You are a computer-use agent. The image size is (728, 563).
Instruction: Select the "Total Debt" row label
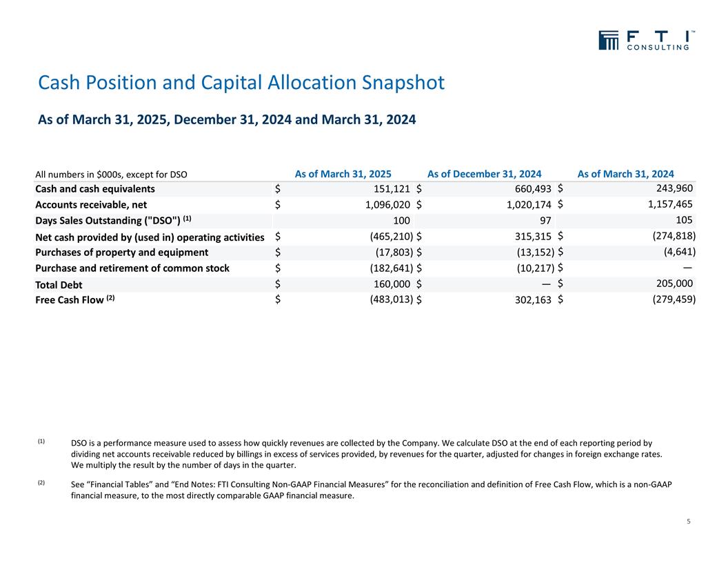[60, 284]
